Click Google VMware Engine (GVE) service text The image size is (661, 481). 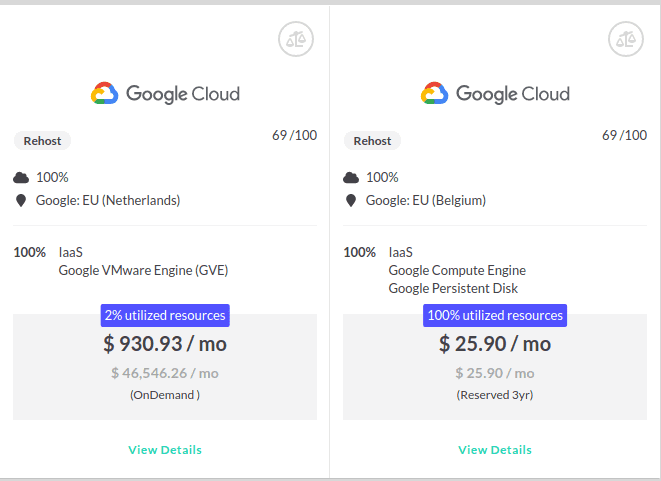coord(143,270)
